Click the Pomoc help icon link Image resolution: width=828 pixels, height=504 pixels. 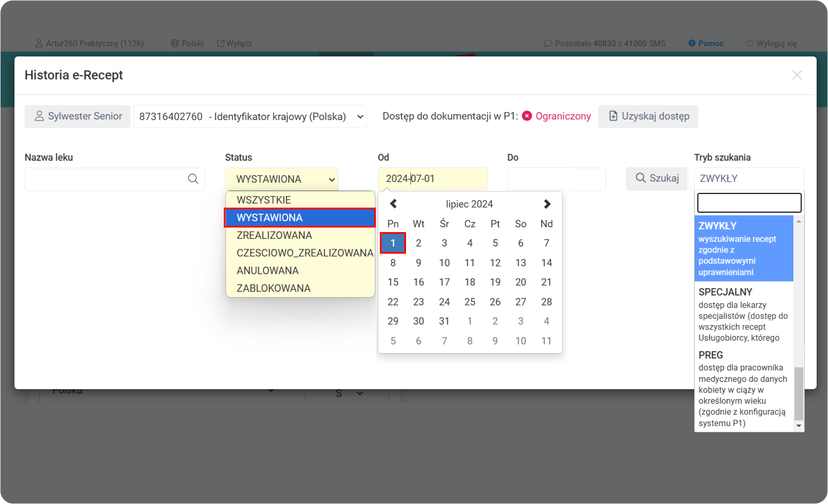coord(692,43)
